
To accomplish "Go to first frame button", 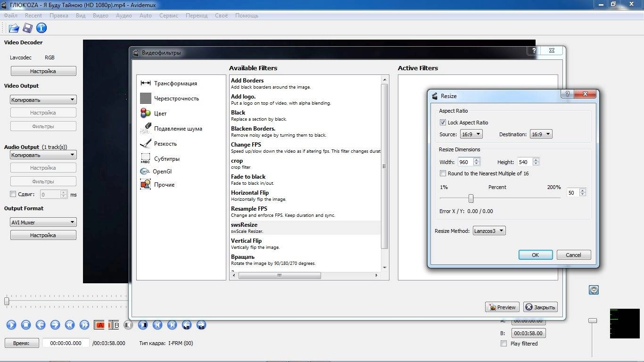I will 157,325.
